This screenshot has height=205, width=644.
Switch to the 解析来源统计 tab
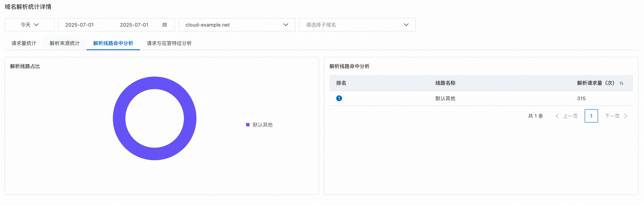coord(65,43)
